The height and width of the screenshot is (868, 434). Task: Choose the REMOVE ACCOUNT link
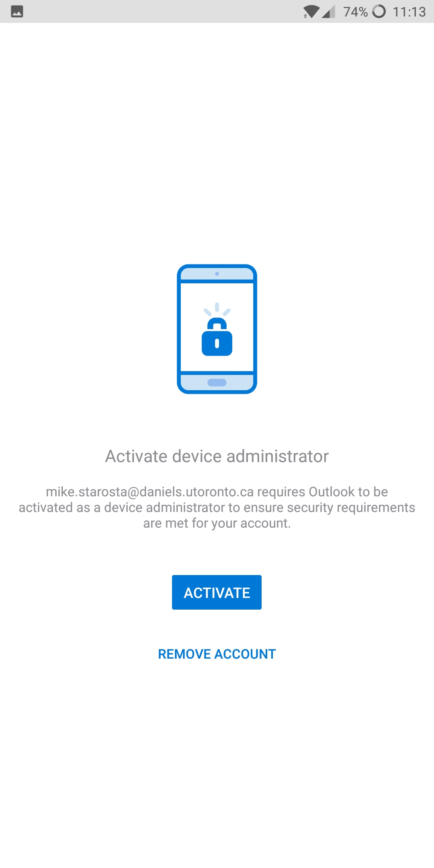[217, 654]
